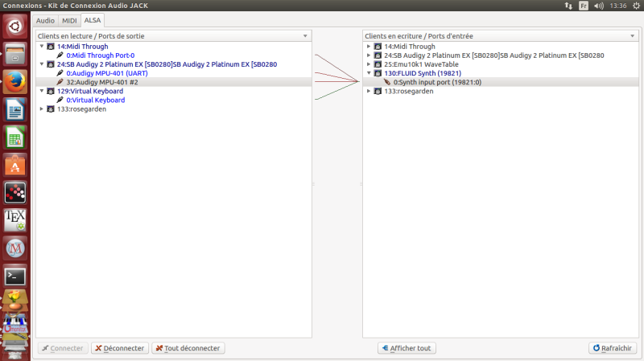This screenshot has width=644, height=361.
Task: Click the 14:Midi Through client icon in output list
Action: [x=51, y=47]
